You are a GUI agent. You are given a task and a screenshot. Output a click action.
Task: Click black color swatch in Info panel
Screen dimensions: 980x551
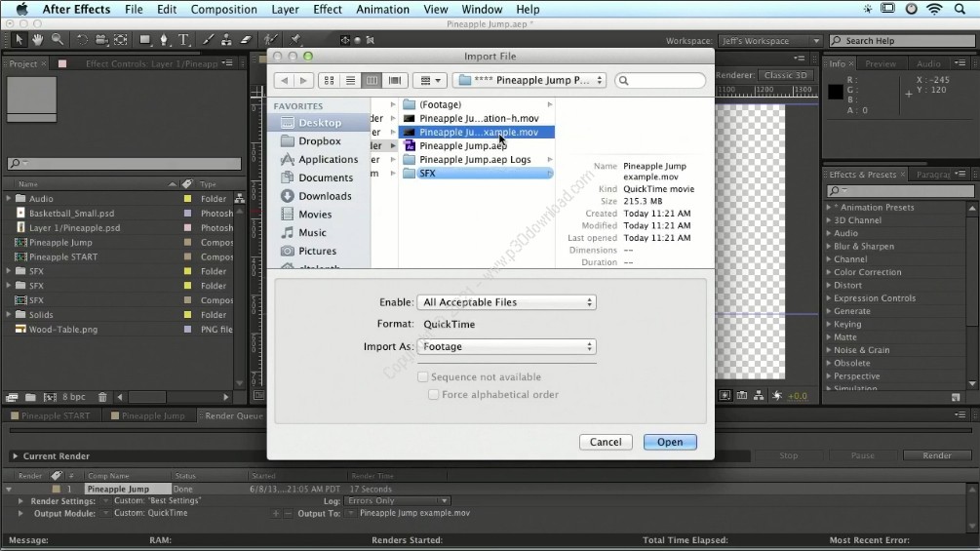tap(836, 92)
